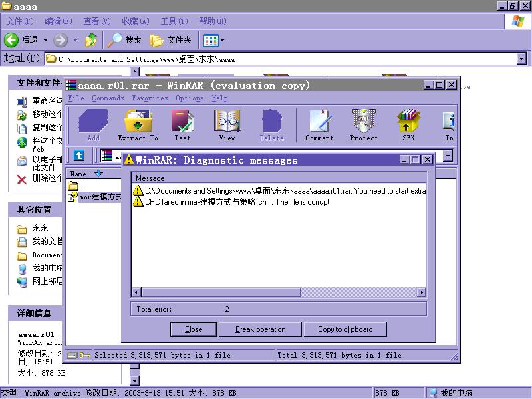Click the WinRAR status bar drive and key icon
The height and width of the screenshot is (399, 532).
coord(78,355)
